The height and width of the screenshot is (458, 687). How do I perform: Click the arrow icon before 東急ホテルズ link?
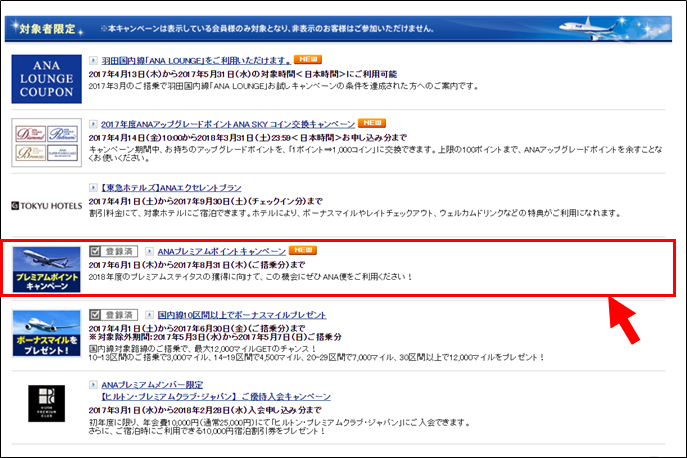(93, 187)
